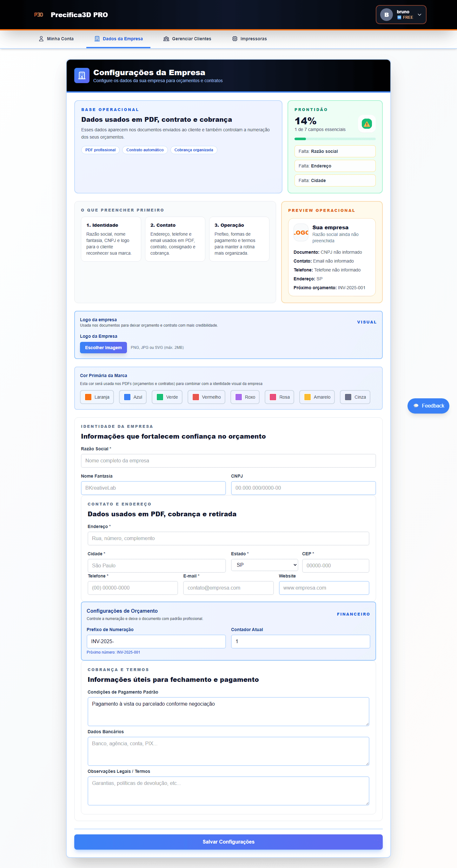Switch to the Dados da Empresa tab

click(x=118, y=39)
